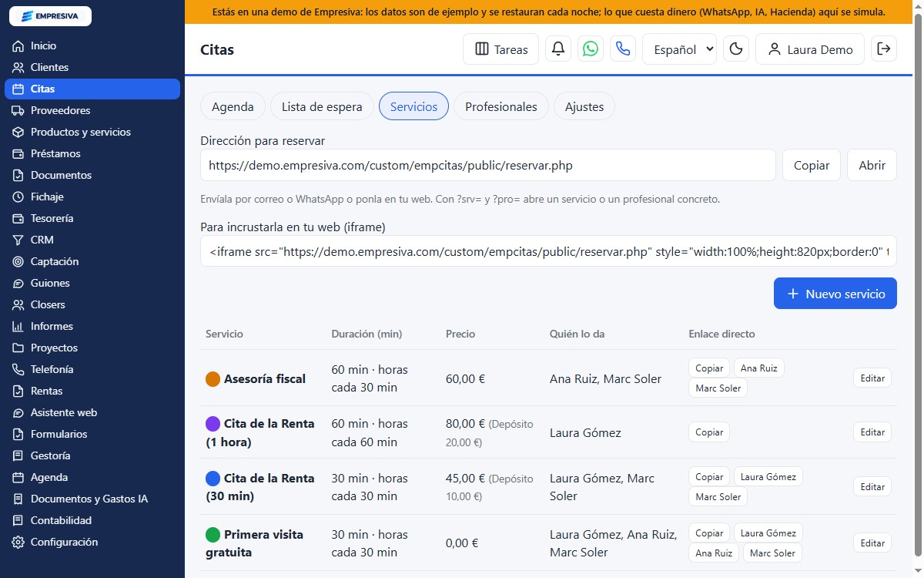This screenshot has height=578, width=924.
Task: Click the Clientes people icon
Action: point(18,68)
